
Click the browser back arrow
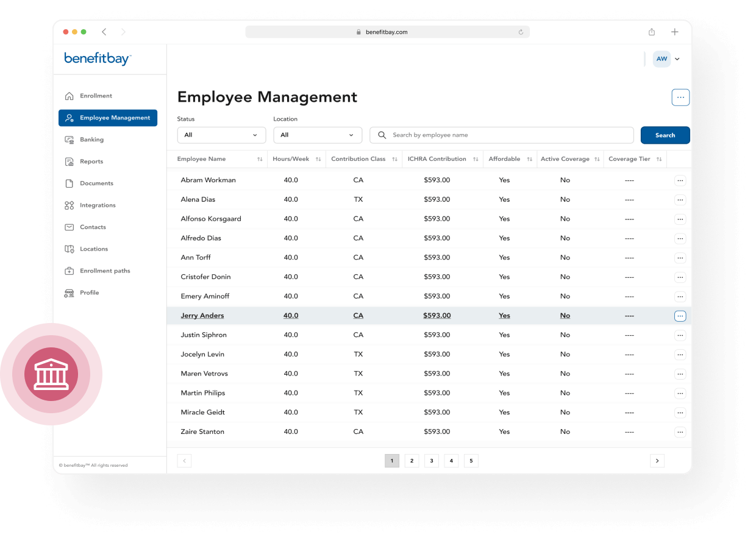coord(104,32)
